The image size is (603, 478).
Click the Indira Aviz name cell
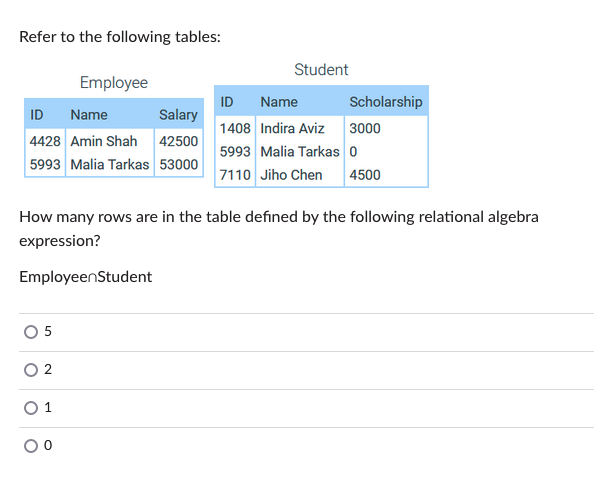point(292,129)
